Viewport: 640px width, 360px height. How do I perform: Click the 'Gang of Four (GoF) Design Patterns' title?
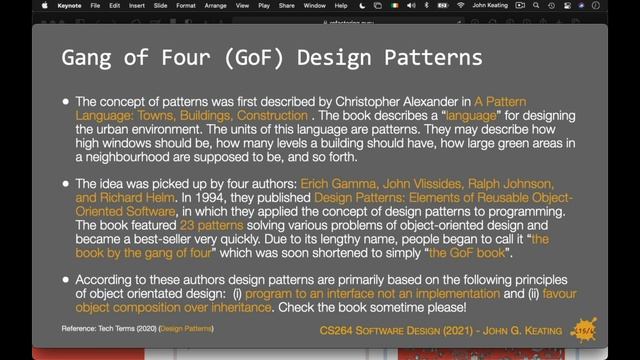272,58
